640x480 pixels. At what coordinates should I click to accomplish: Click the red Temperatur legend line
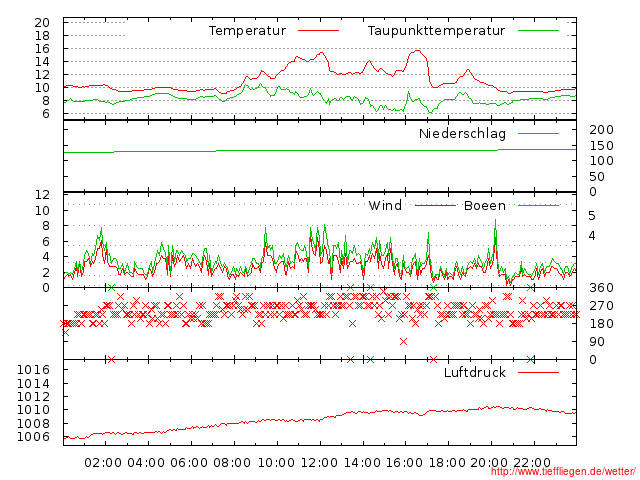(x=318, y=31)
